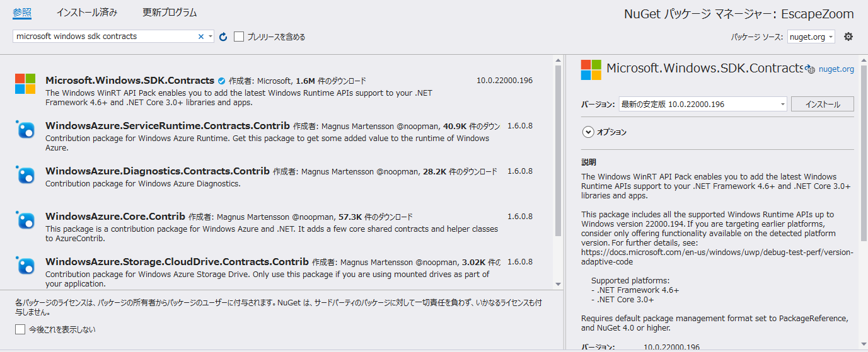This screenshot has height=352, width=868.
Task: Select the WindowsAzure.ServiceRuntime.Contracts.Contrib package title
Action: [x=168, y=126]
